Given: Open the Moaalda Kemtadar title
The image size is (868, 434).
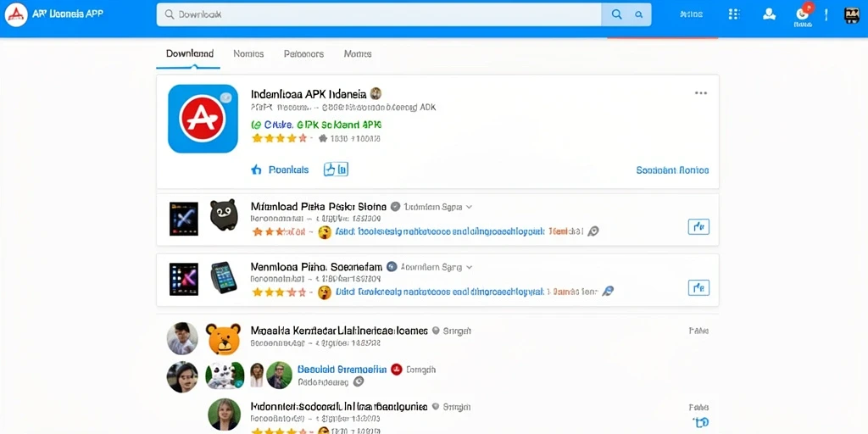Looking at the screenshot, I should coord(339,331).
